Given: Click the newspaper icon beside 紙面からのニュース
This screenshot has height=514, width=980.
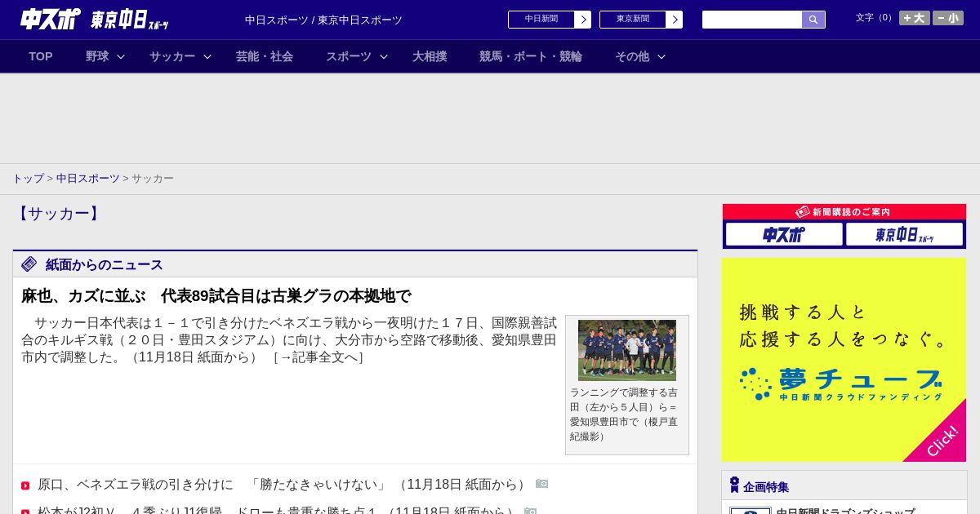Looking at the screenshot, I should 29,264.
